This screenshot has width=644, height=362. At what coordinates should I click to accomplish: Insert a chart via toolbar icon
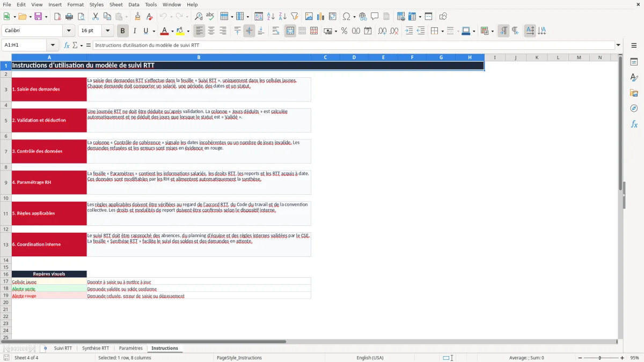click(321, 17)
